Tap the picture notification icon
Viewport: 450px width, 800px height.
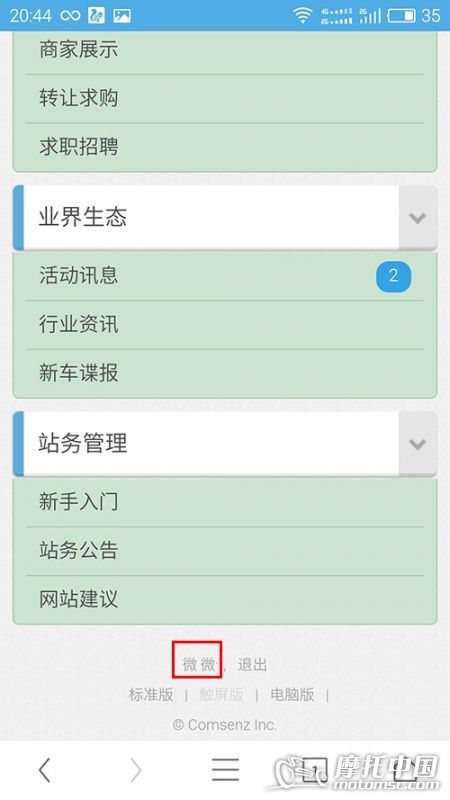[122, 16]
